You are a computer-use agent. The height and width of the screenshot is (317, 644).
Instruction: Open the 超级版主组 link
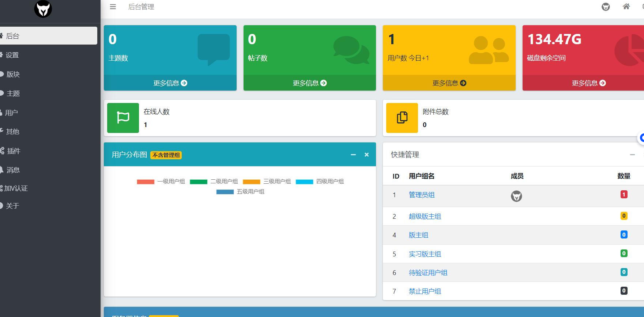pyautogui.click(x=425, y=216)
